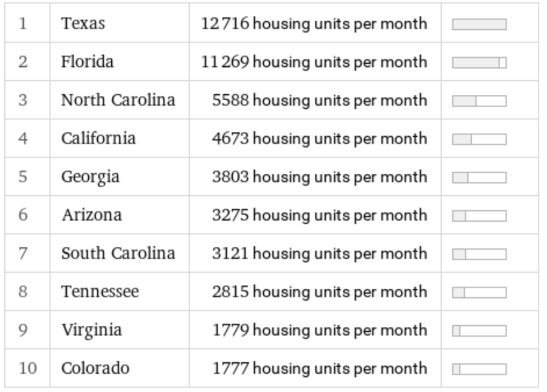Select the 12716 housing units value

pos(314,24)
